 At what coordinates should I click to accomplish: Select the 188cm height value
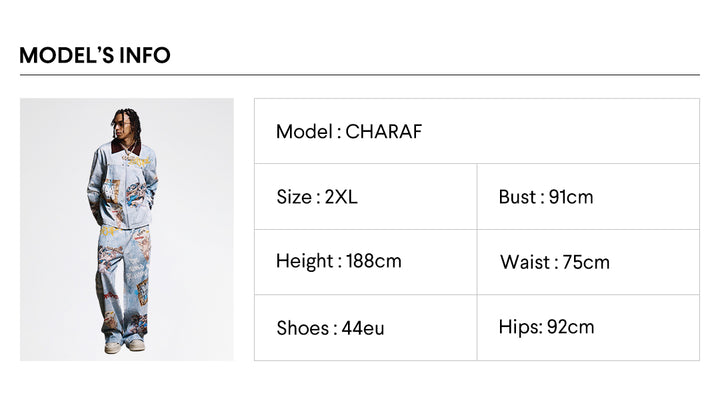(x=374, y=262)
